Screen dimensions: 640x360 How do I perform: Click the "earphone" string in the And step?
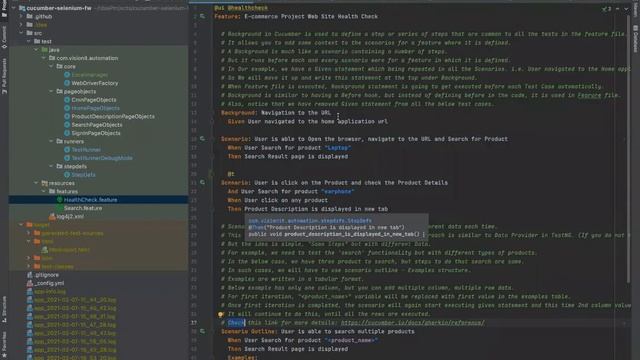[x=338, y=191]
